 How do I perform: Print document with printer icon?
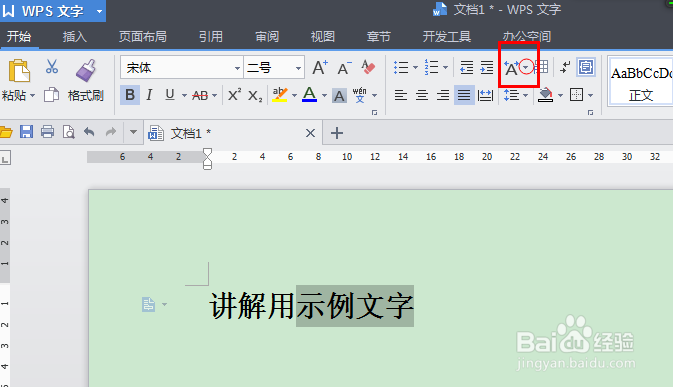coord(47,132)
